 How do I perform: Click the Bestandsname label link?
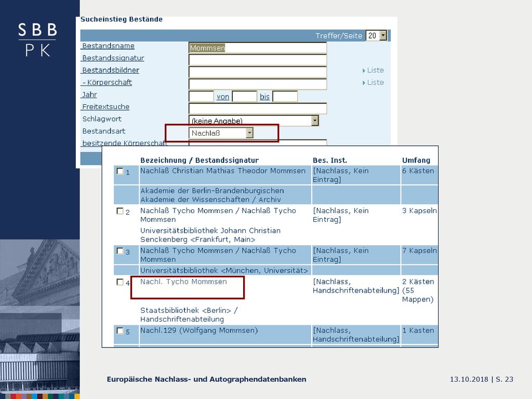108,46
